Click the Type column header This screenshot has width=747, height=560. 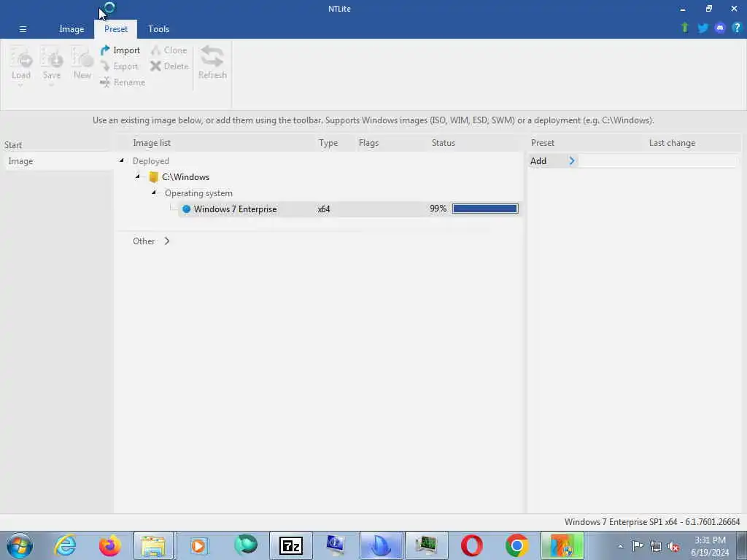coord(328,143)
